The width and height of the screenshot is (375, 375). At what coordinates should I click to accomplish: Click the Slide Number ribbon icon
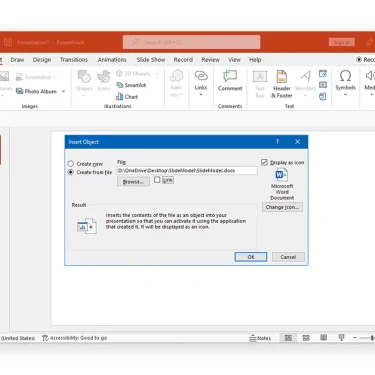(323, 85)
